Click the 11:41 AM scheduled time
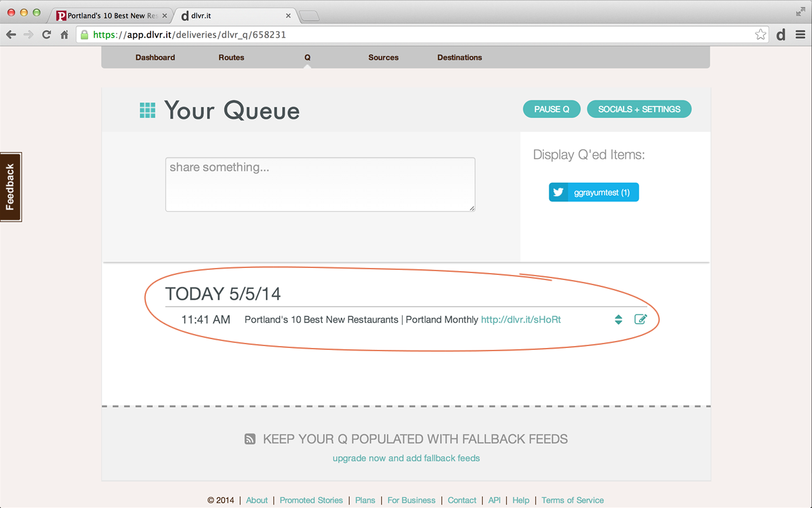 tap(206, 319)
